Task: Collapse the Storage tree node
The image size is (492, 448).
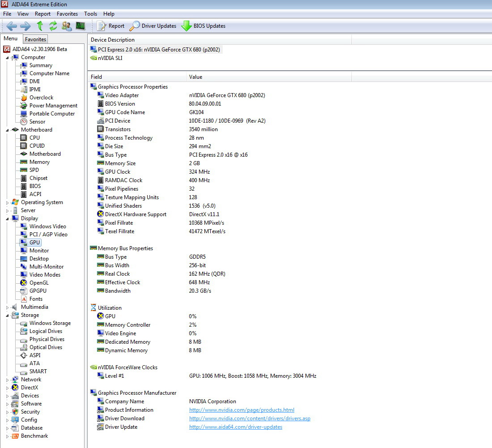Action: (x=8, y=316)
